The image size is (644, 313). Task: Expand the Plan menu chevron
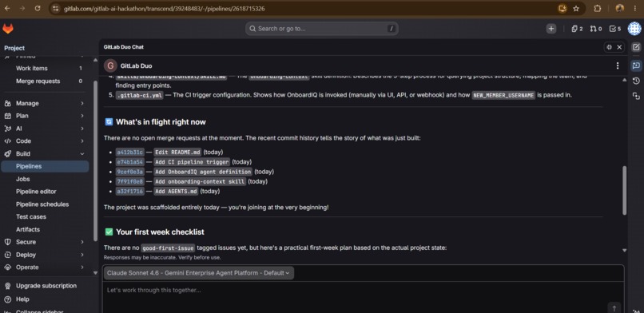point(82,116)
